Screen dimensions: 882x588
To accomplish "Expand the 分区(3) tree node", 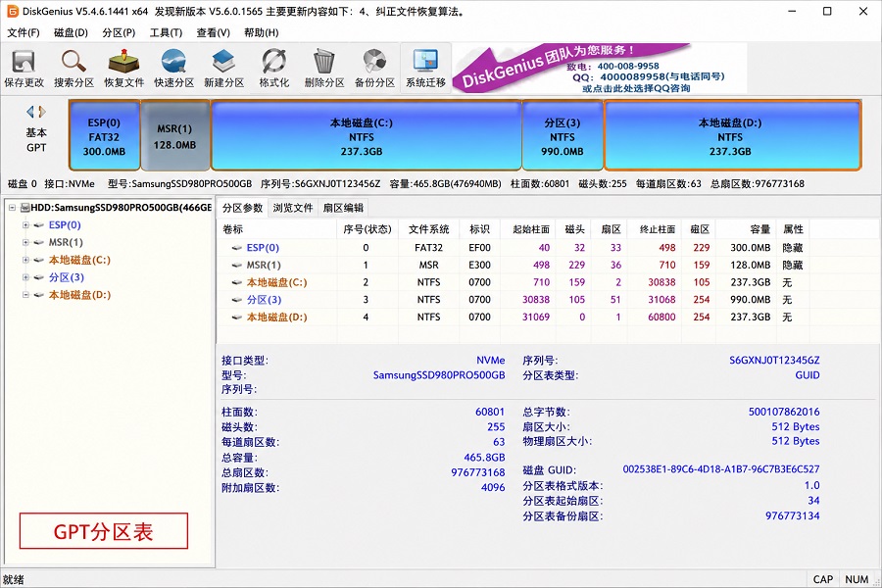I will (x=25, y=277).
